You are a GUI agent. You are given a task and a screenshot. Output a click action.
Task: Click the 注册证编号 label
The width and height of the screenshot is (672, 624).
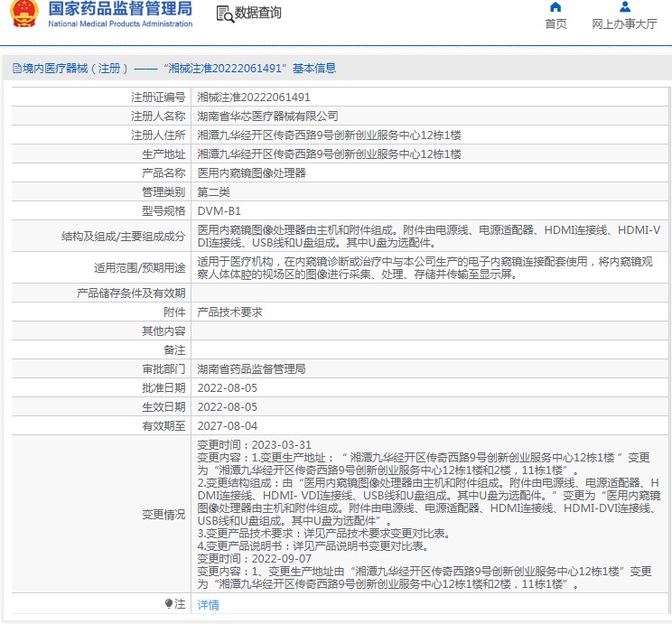point(158,98)
